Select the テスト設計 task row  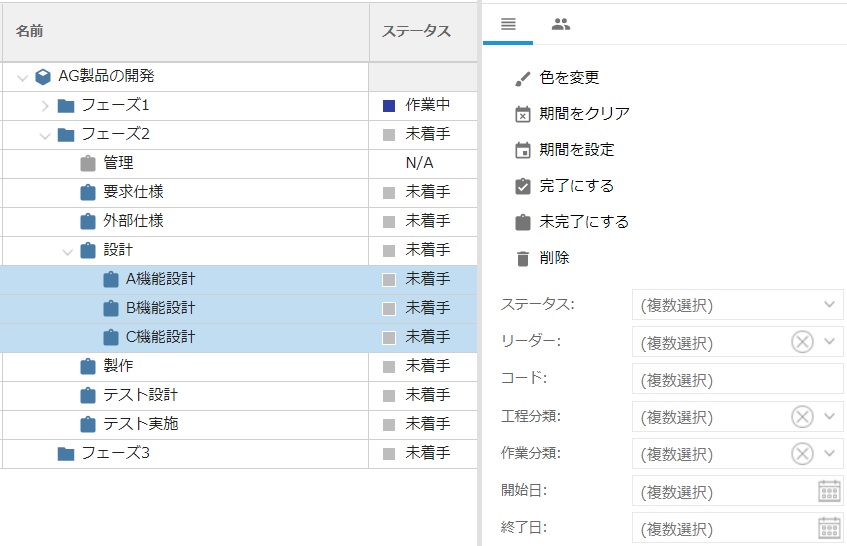[141, 395]
